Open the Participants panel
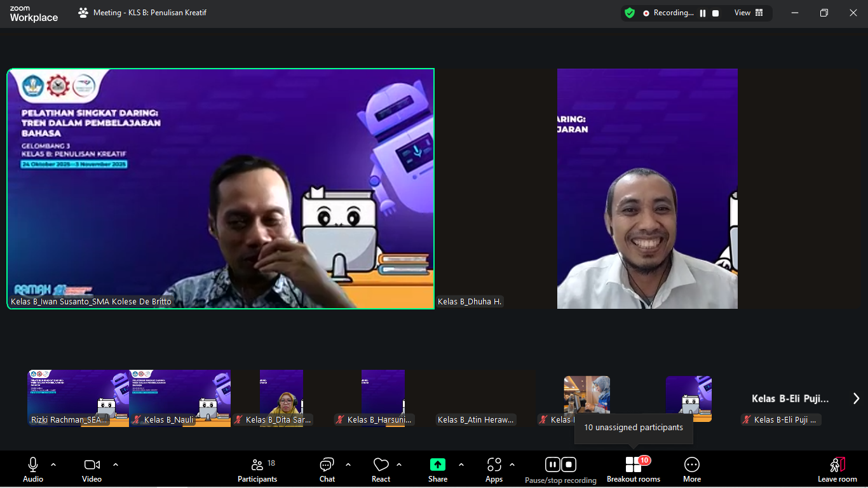Viewport: 868px width, 488px height. coord(257,470)
